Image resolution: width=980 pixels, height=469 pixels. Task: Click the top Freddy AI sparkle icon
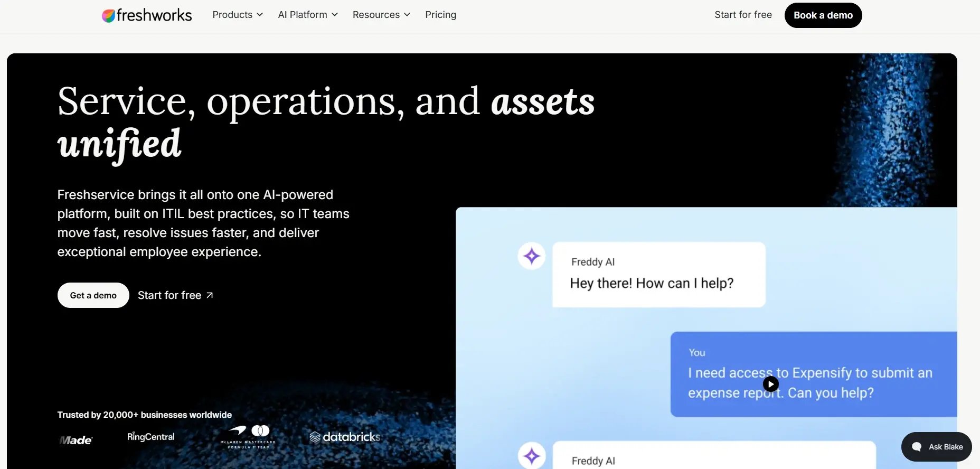pyautogui.click(x=532, y=256)
